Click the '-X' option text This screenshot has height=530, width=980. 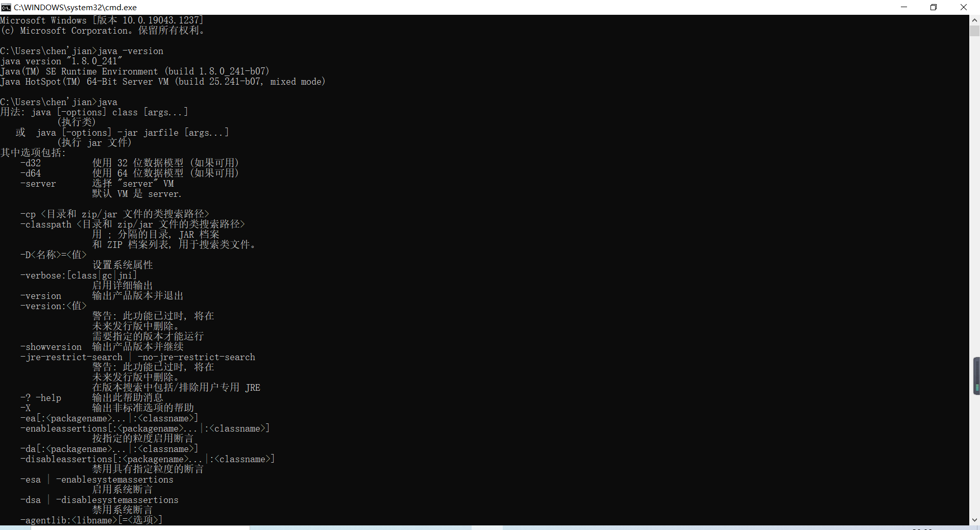click(x=26, y=408)
